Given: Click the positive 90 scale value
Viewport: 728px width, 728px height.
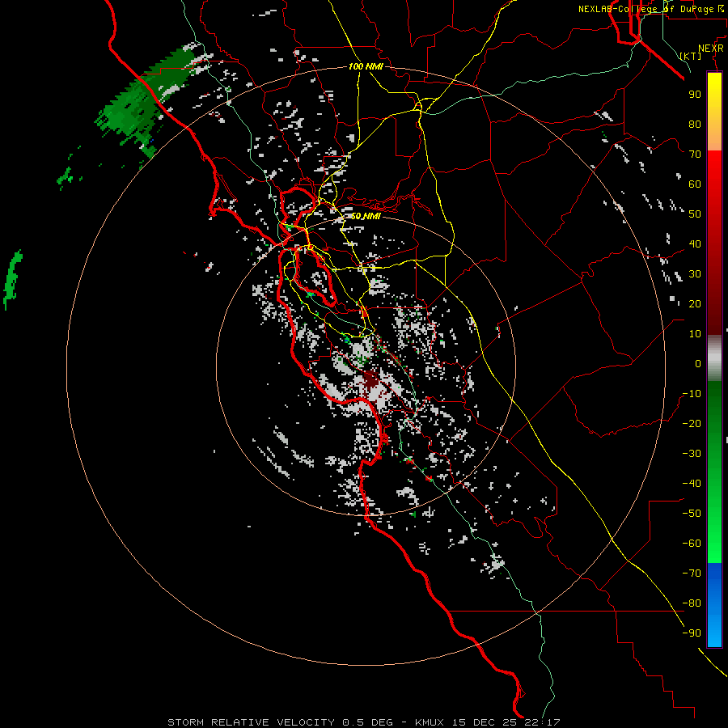Looking at the screenshot, I should pos(695,95).
